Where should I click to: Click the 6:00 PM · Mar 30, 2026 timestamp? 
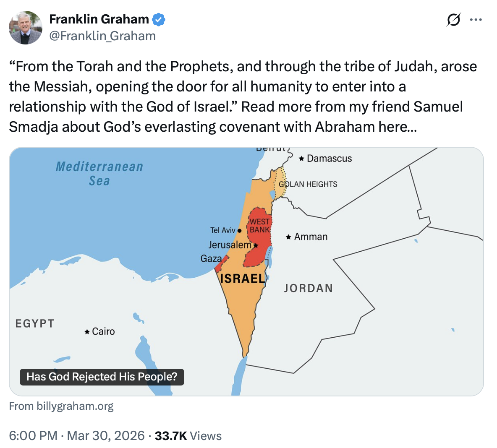[x=76, y=436]
